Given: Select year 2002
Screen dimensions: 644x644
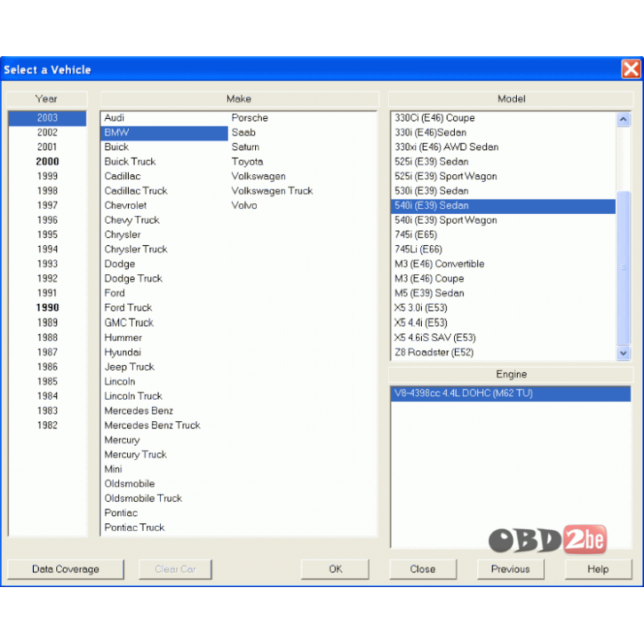Looking at the screenshot, I should [x=47, y=132].
